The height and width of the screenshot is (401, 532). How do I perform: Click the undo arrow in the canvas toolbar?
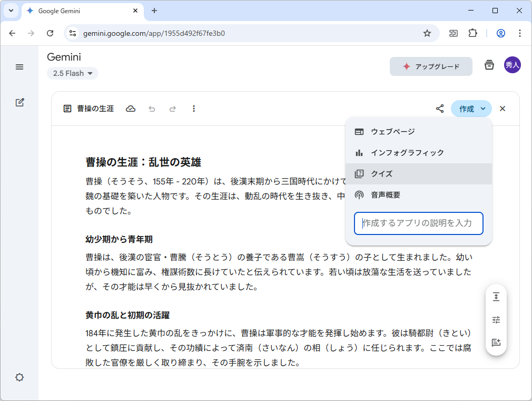[152, 109]
